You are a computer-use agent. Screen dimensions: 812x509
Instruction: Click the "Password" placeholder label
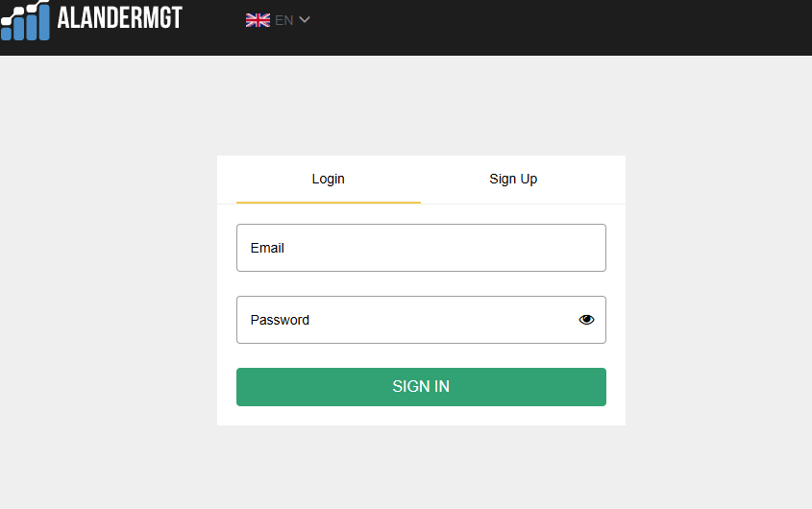coord(280,320)
